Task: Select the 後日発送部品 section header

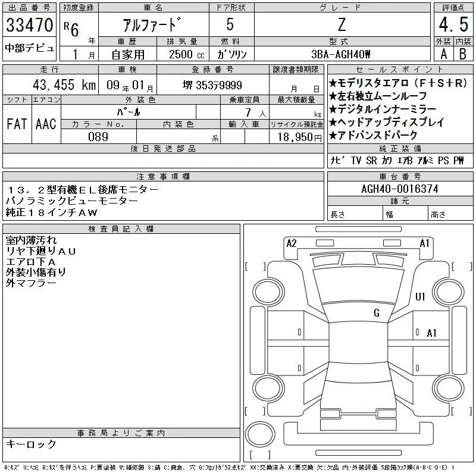Action: [163, 148]
